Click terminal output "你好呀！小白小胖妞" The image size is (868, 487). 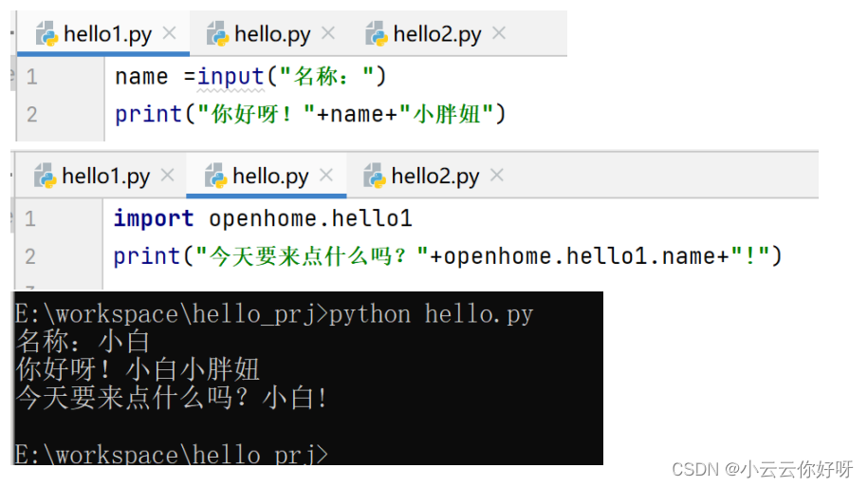click(138, 369)
